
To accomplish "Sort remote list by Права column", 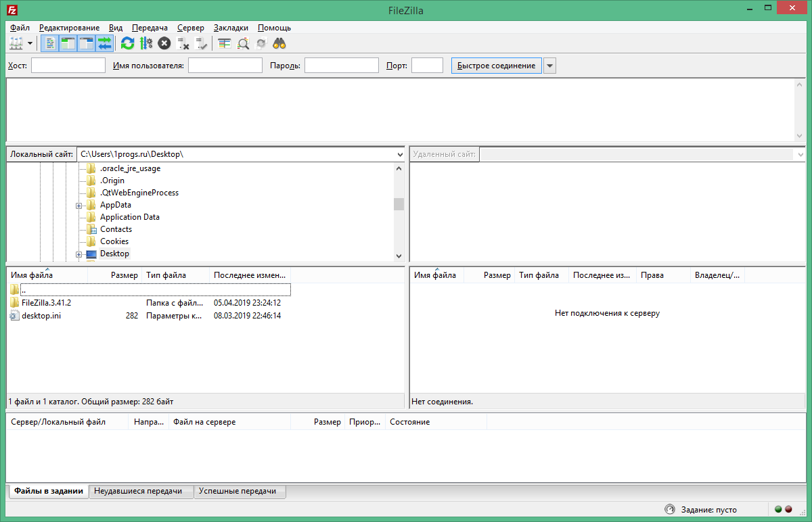I will click(x=664, y=275).
